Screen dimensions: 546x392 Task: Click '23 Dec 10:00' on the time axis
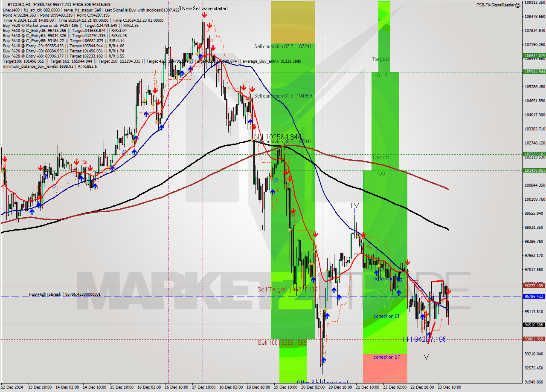pos(449,387)
